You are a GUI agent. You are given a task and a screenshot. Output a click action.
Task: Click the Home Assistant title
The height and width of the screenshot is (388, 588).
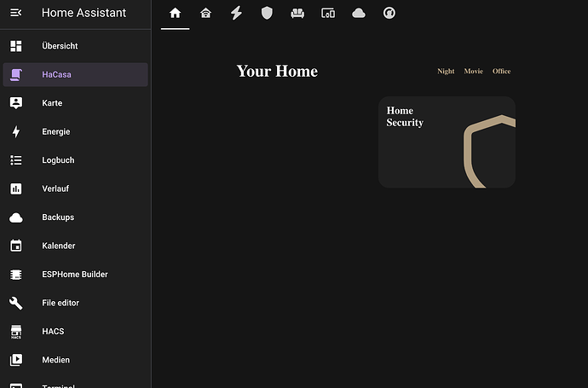coord(84,13)
